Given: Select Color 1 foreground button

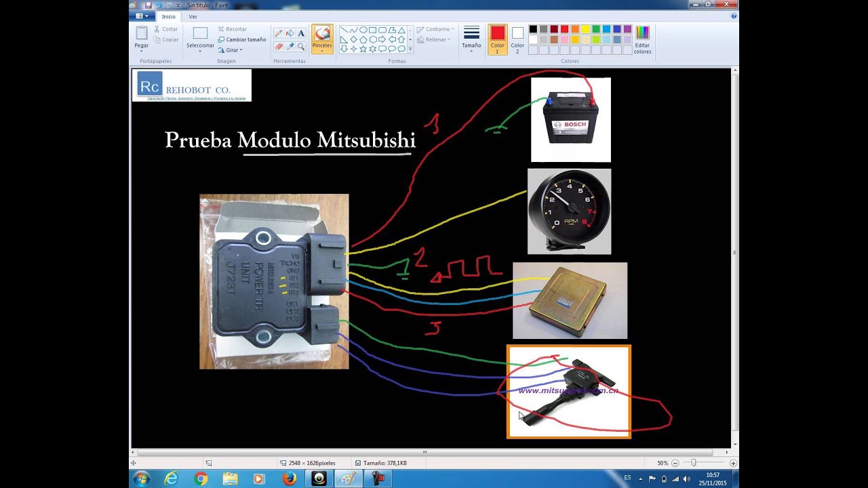Looking at the screenshot, I should pos(498,40).
